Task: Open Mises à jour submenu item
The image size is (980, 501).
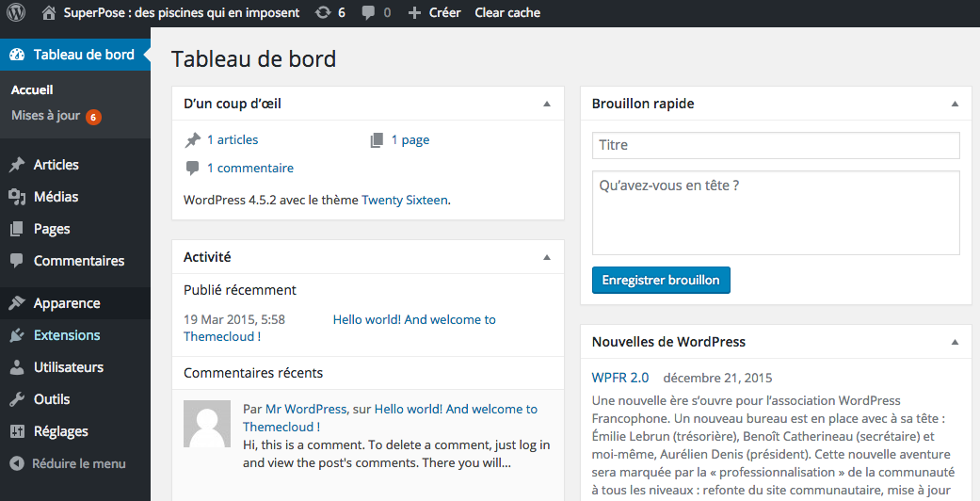Action: pos(45,116)
